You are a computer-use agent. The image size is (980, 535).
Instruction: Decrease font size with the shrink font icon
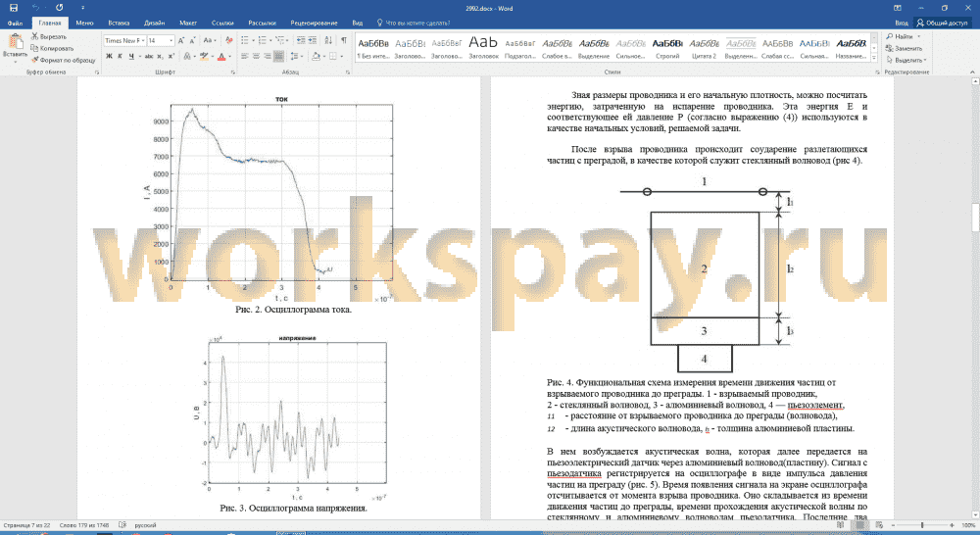(x=192, y=40)
